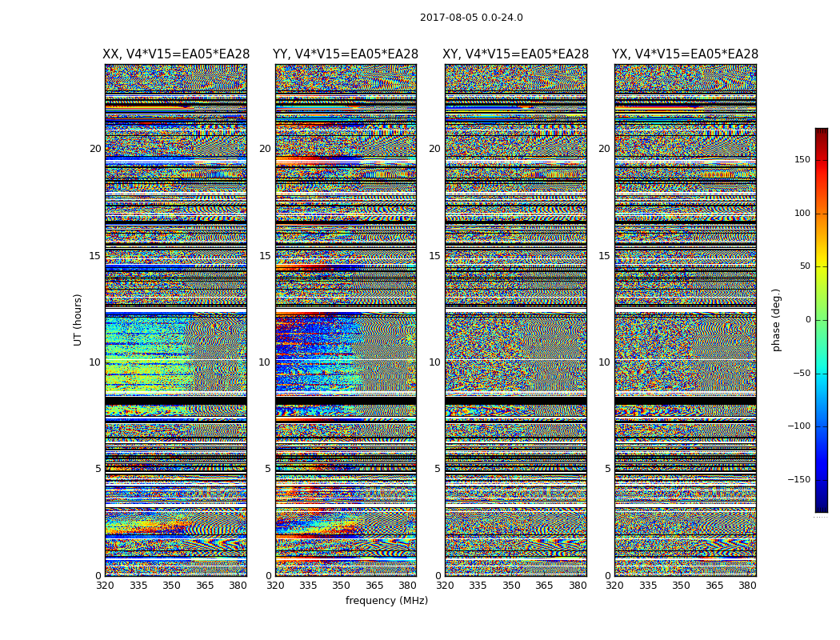Screen dimensions: 840x640
Task: Click the '15' UT tick of YX panel
Action: 604,256
